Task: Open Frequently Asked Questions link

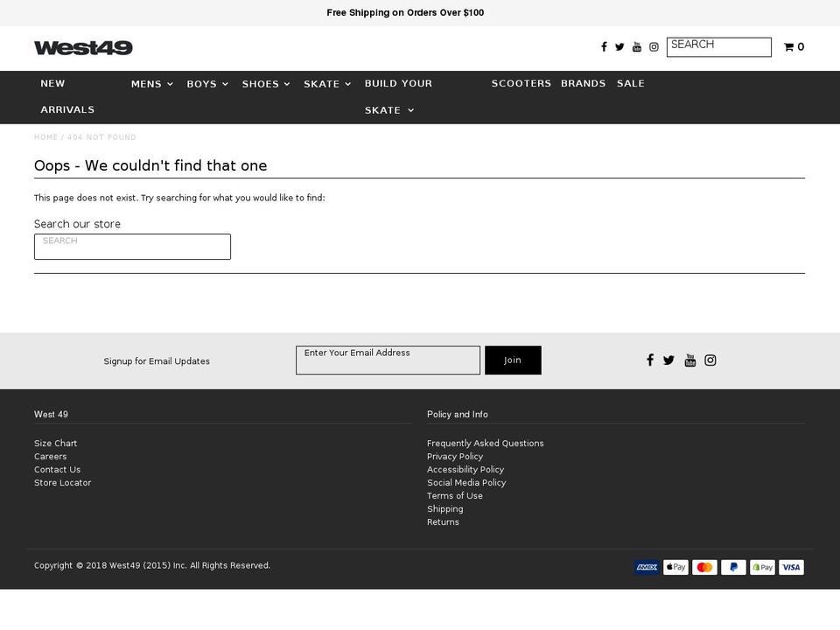Action: (486, 443)
